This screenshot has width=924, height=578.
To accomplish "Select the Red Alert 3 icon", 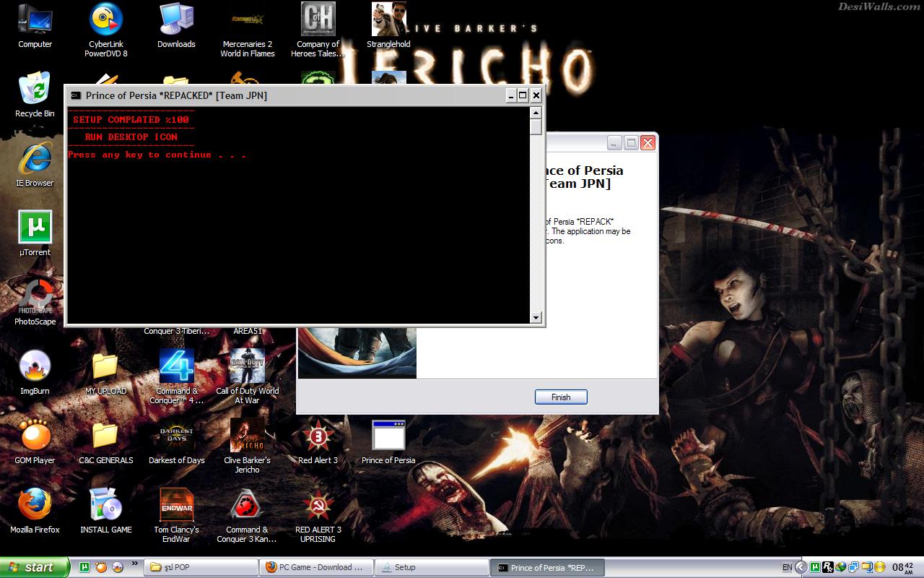I will click(x=318, y=441).
